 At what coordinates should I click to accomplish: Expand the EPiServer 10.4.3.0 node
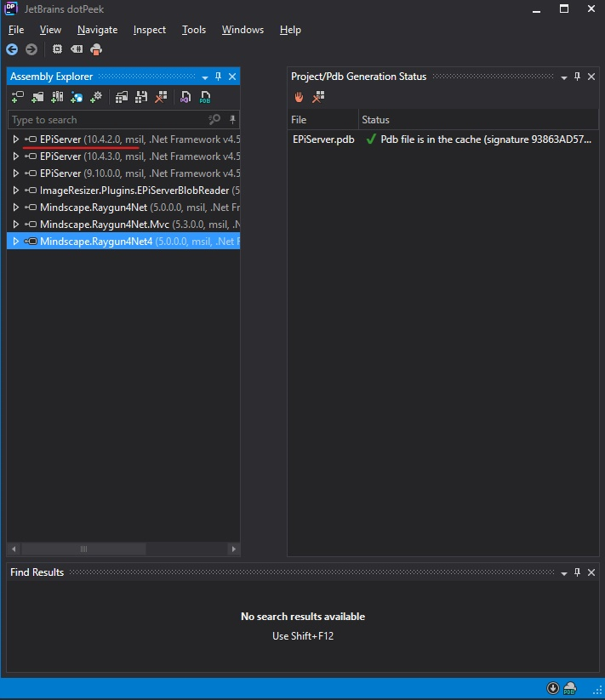[x=15, y=157]
